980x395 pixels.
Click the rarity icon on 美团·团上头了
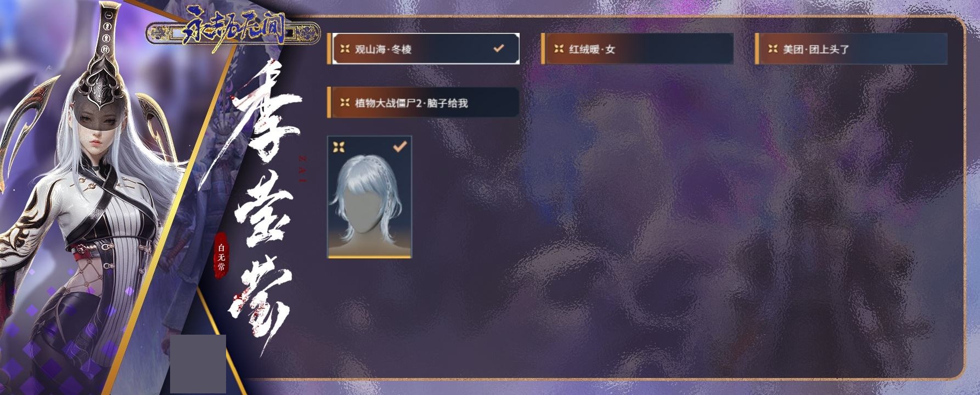click(773, 49)
